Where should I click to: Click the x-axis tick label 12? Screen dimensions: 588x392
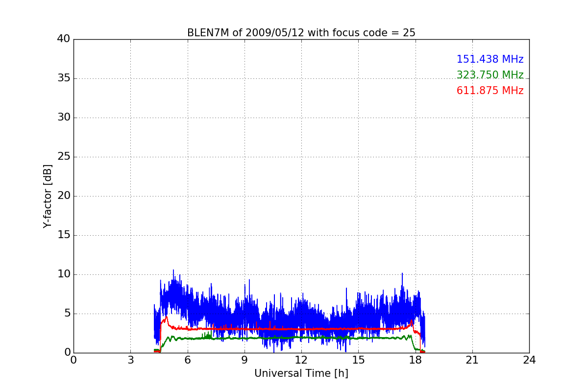coord(301,360)
